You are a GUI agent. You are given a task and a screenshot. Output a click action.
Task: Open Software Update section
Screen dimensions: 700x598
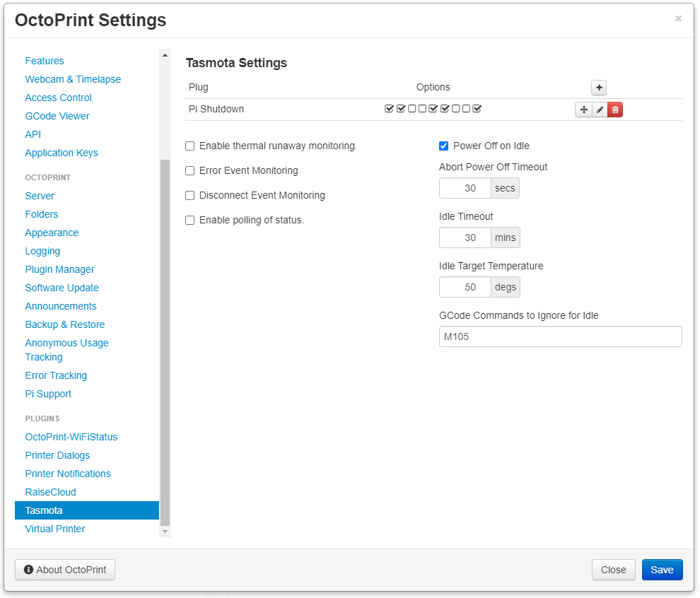coord(62,288)
